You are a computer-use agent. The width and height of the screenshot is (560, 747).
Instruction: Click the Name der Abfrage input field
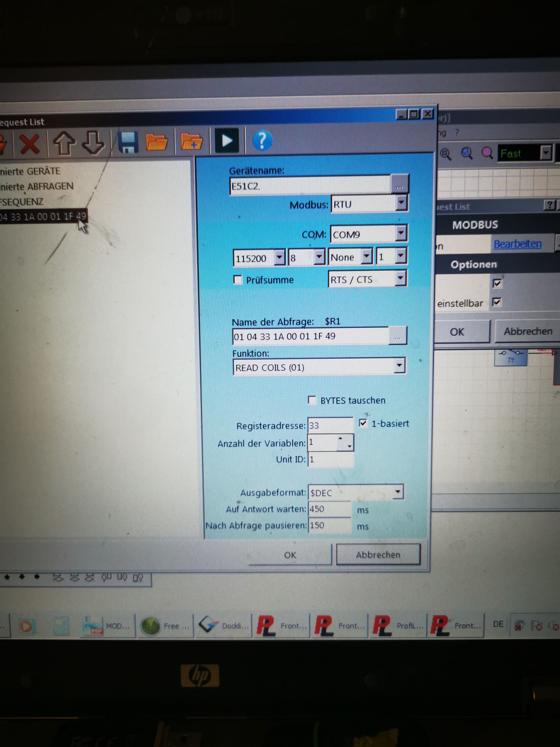(x=310, y=336)
